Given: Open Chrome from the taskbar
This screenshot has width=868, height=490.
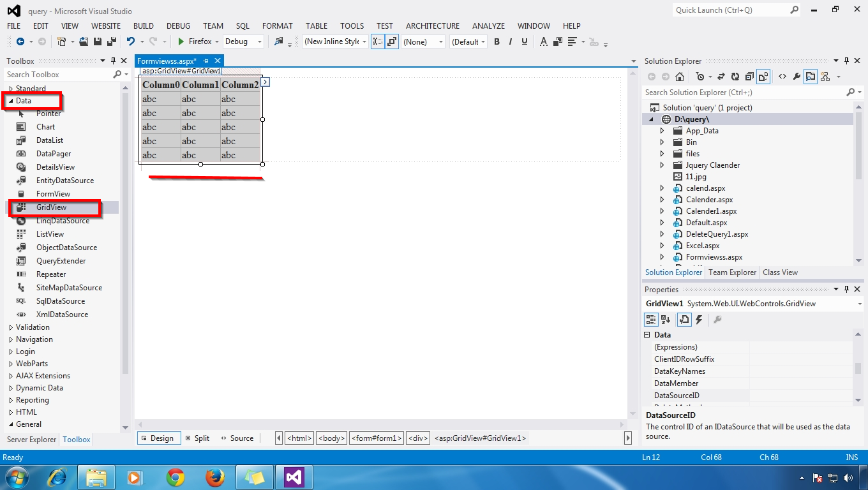Looking at the screenshot, I should 176,477.
